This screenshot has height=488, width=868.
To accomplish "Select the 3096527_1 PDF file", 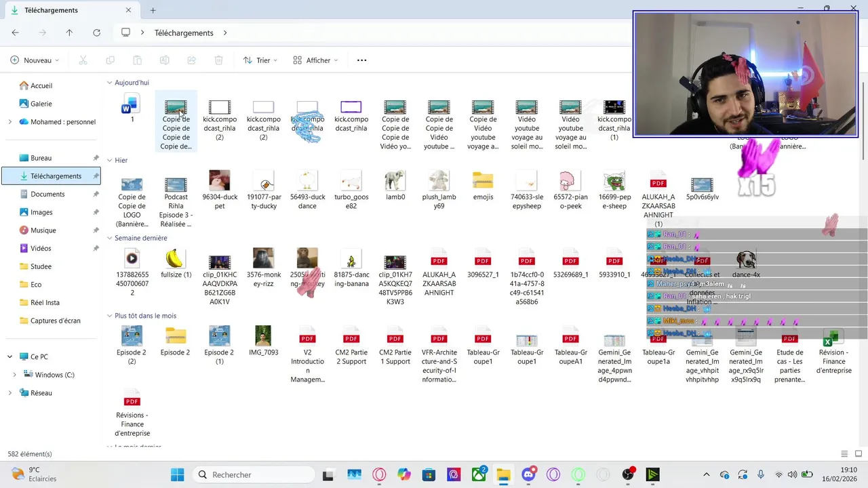I will pyautogui.click(x=483, y=264).
